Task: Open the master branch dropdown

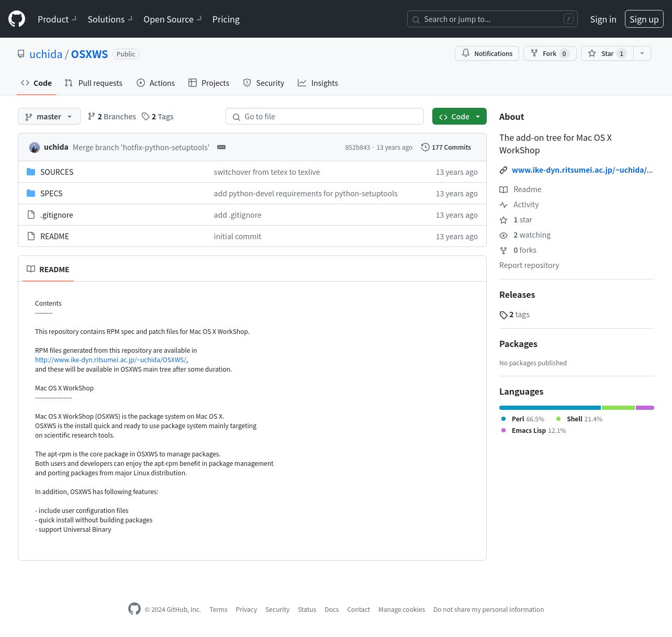Action: tap(49, 116)
